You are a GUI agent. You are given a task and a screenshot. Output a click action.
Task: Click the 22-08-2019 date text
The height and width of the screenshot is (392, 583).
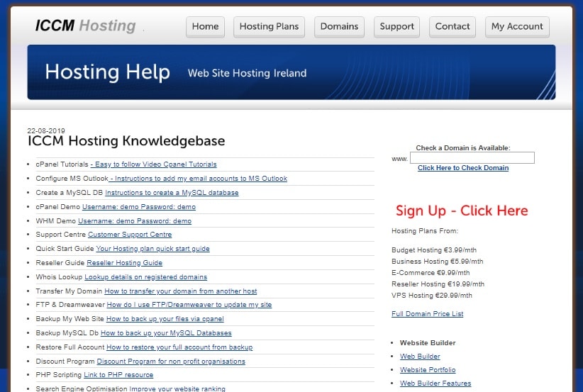click(46, 130)
